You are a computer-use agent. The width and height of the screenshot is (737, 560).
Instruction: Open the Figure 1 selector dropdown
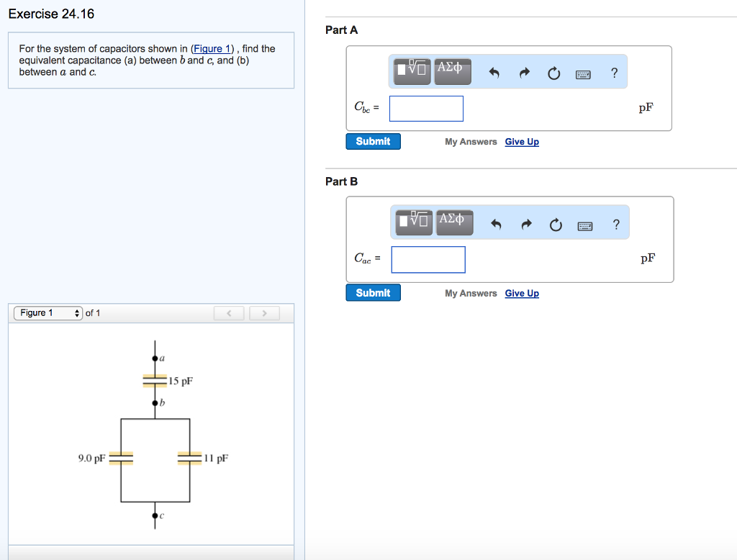coord(48,312)
